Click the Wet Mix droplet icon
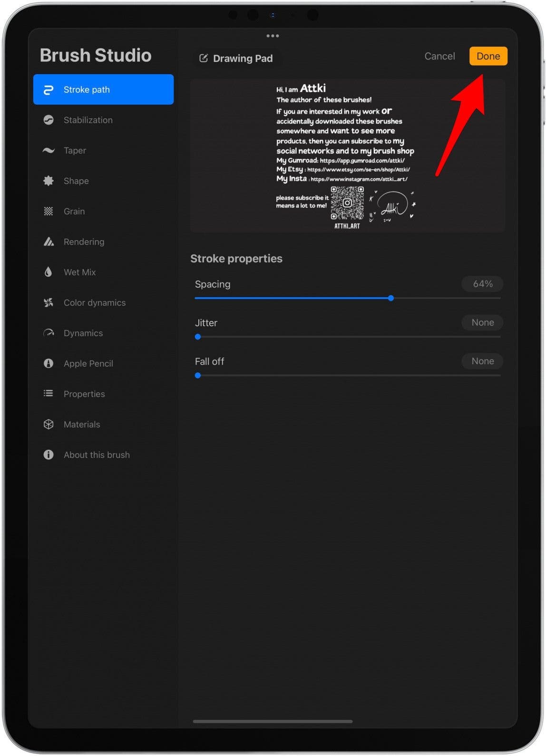Screen dimensions: 546x756 (49, 272)
